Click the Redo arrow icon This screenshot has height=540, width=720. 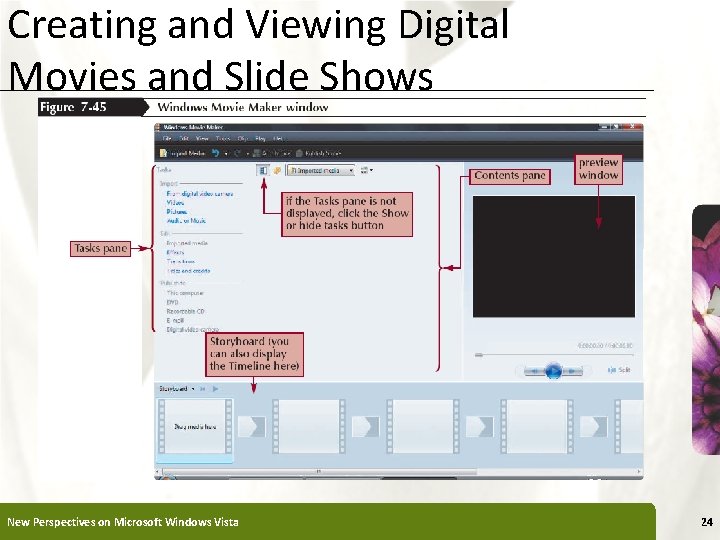click(x=238, y=153)
